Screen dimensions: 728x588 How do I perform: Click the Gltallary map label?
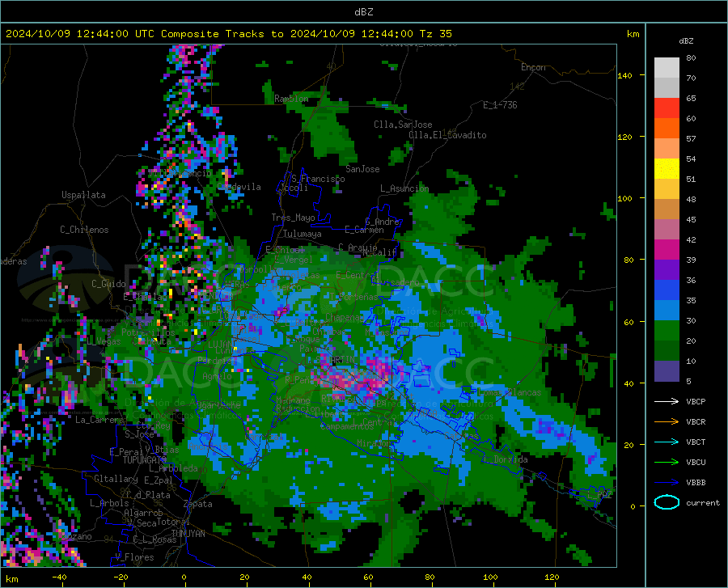pyautogui.click(x=116, y=479)
